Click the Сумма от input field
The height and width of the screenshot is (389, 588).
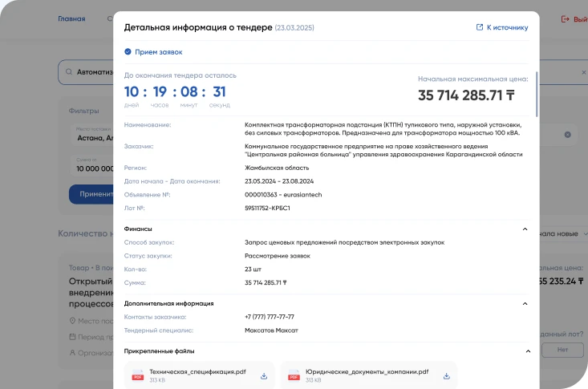tap(92, 165)
